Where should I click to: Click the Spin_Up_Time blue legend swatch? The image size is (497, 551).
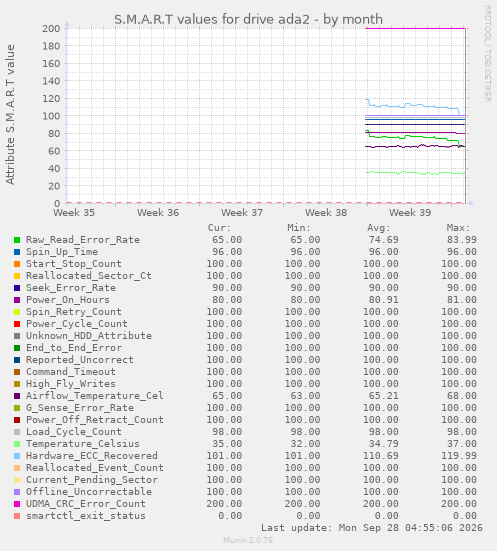17,252
